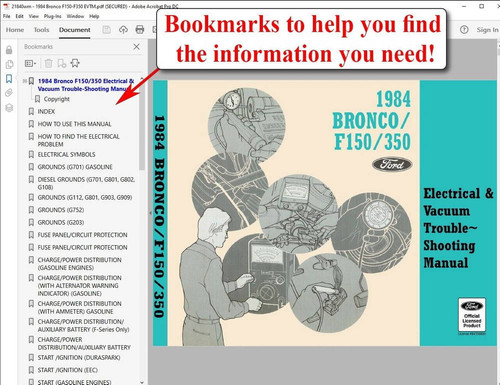Close the Bookmarks panel
Screen dimensions: 500x385
pos(136,47)
